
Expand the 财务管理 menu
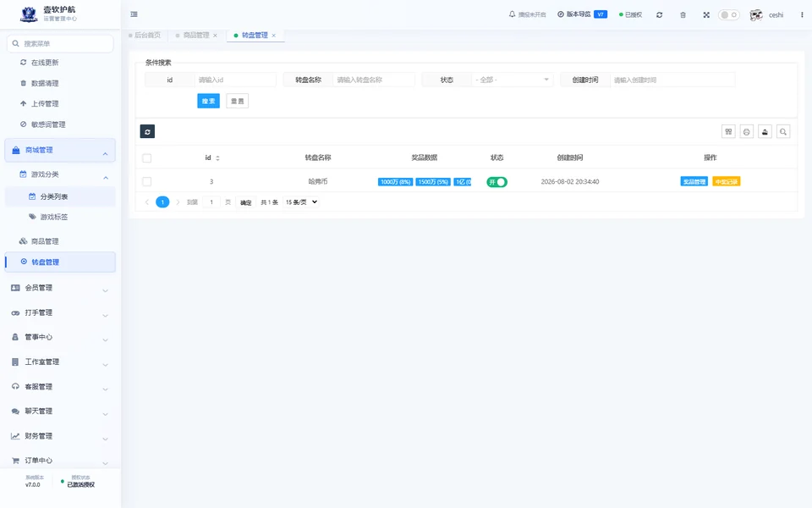[60, 436]
